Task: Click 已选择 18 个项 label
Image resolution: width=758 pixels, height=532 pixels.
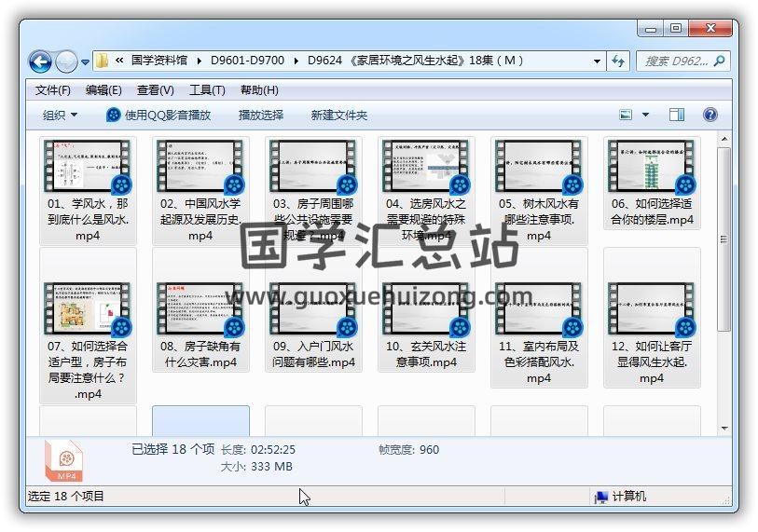Action: (x=173, y=449)
